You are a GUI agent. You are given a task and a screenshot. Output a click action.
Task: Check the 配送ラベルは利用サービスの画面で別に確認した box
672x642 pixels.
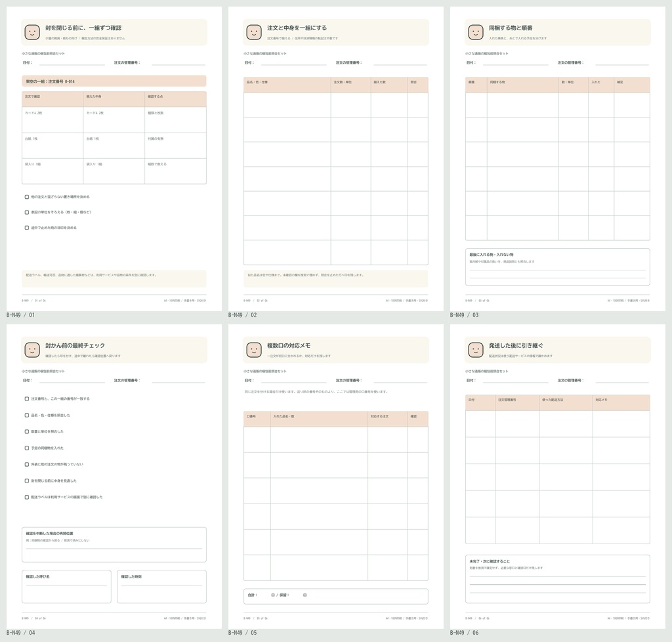point(26,497)
